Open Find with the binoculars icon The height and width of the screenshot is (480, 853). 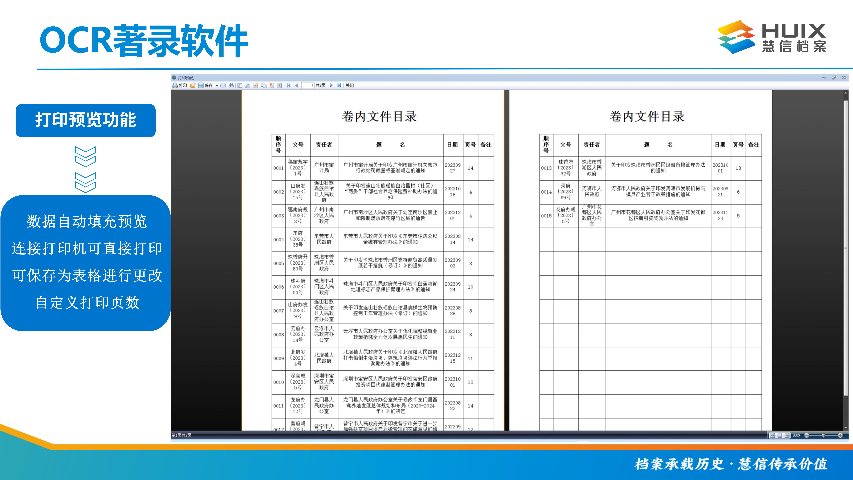pos(231,85)
